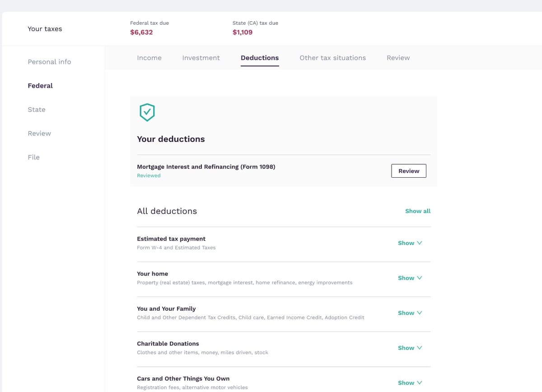Click Show all deductions link
Viewport: 542px width, 392px height.
(x=417, y=211)
